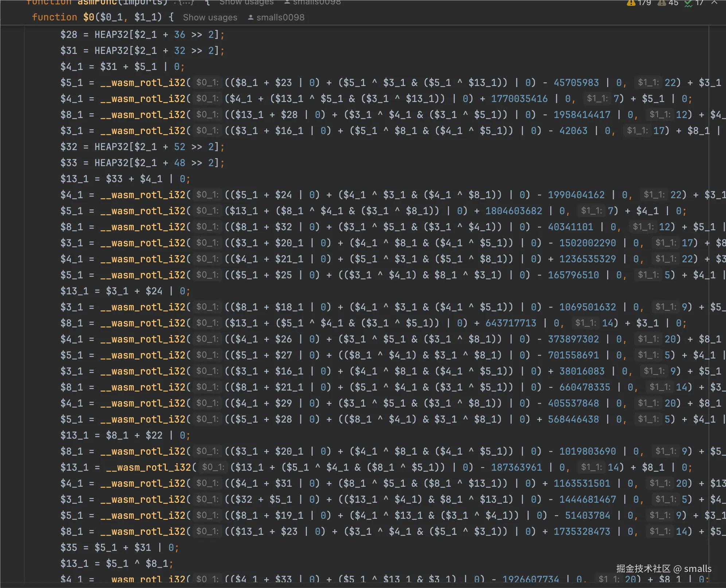Click the 179 warnings indicator icon
The image size is (726, 588).
(x=631, y=3)
